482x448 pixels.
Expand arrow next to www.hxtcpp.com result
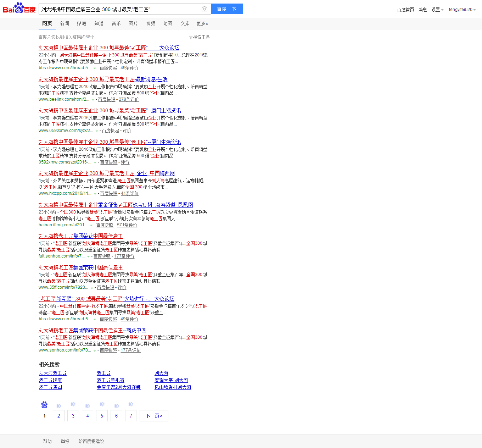pyautogui.click(x=95, y=194)
